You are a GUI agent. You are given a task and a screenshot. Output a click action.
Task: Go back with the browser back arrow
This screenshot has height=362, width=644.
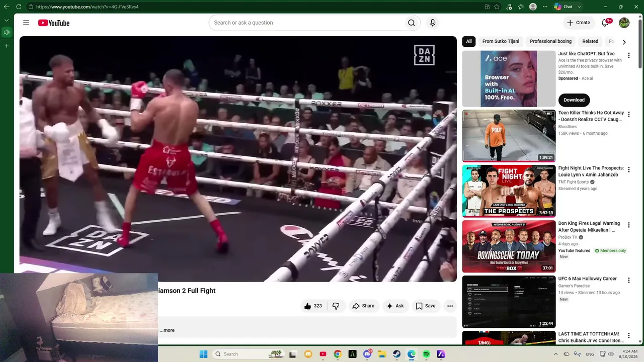point(6,7)
